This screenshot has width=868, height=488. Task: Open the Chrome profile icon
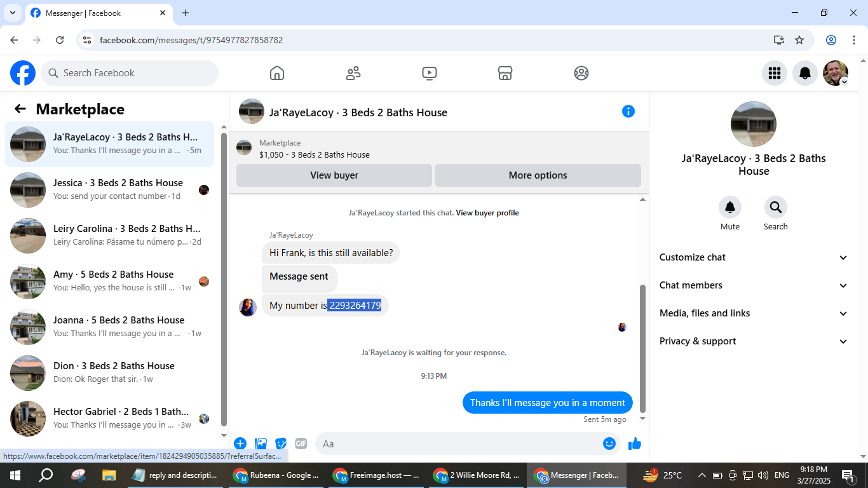coord(831,40)
